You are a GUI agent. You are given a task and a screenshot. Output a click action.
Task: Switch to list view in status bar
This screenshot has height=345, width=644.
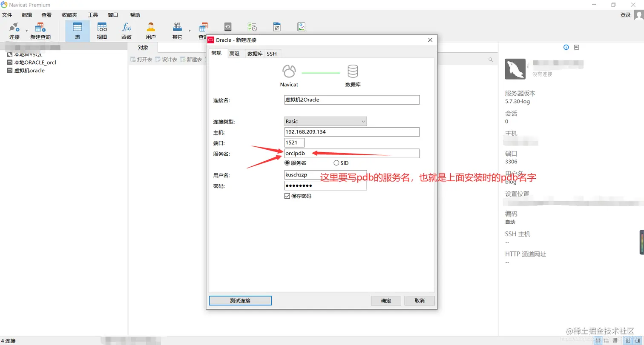(606, 341)
